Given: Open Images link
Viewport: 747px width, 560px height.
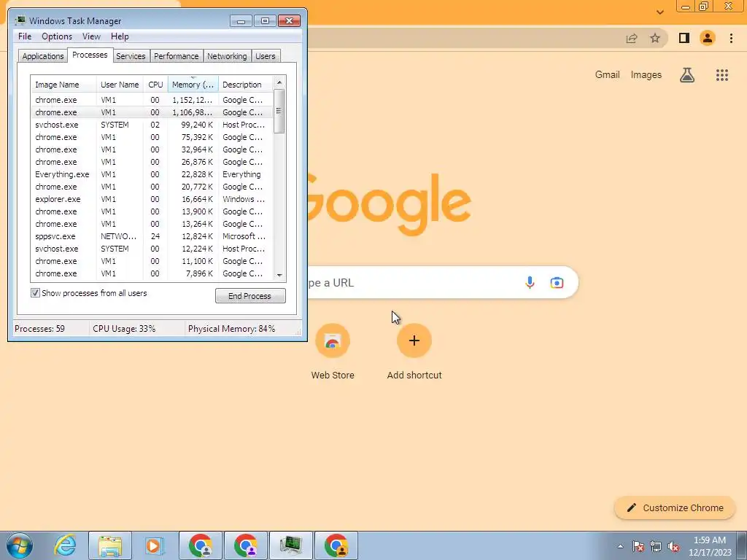Looking at the screenshot, I should pyautogui.click(x=646, y=75).
